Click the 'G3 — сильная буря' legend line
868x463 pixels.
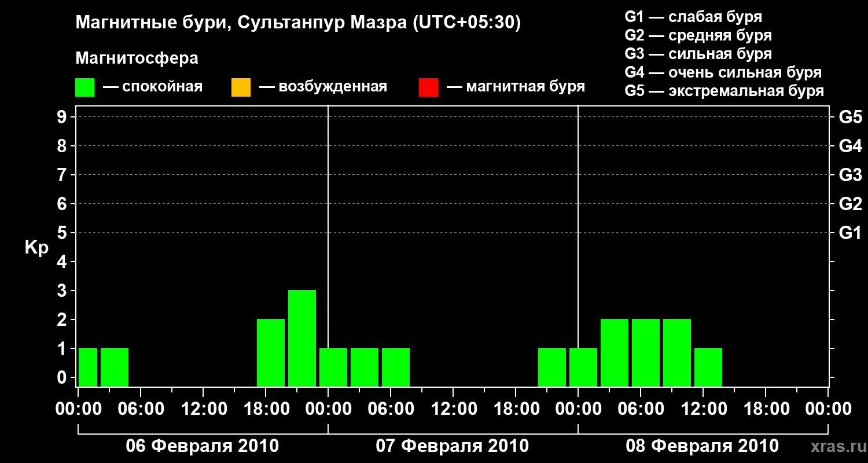pyautogui.click(x=698, y=54)
